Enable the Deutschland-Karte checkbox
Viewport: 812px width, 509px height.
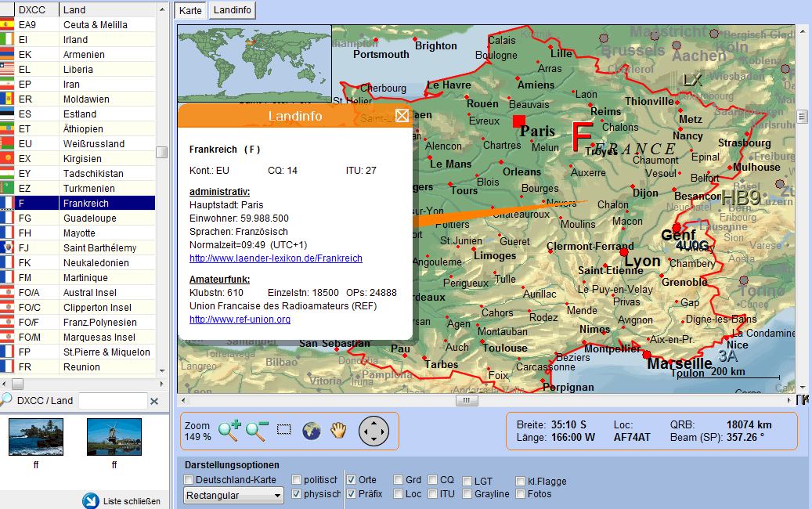point(189,480)
